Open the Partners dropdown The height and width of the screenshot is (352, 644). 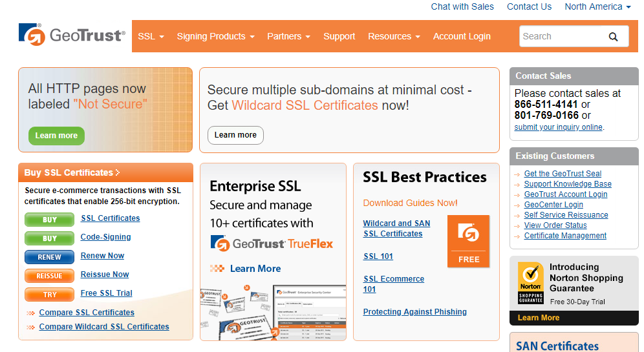[x=288, y=37]
